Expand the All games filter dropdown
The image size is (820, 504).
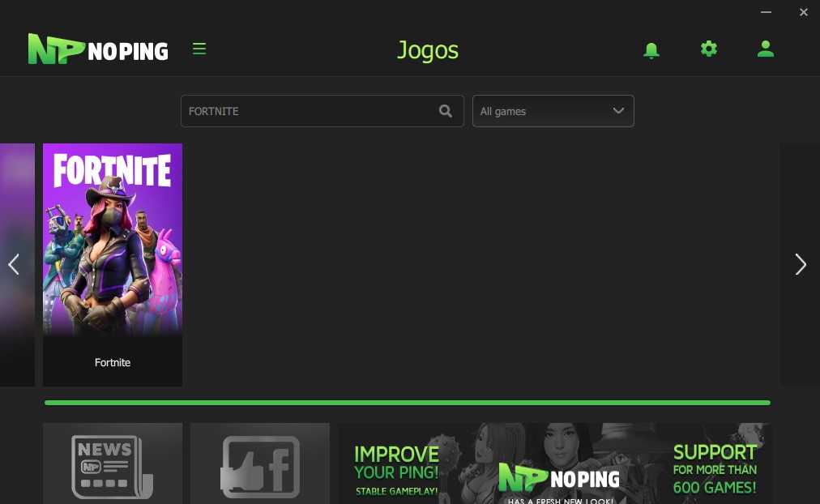[553, 111]
